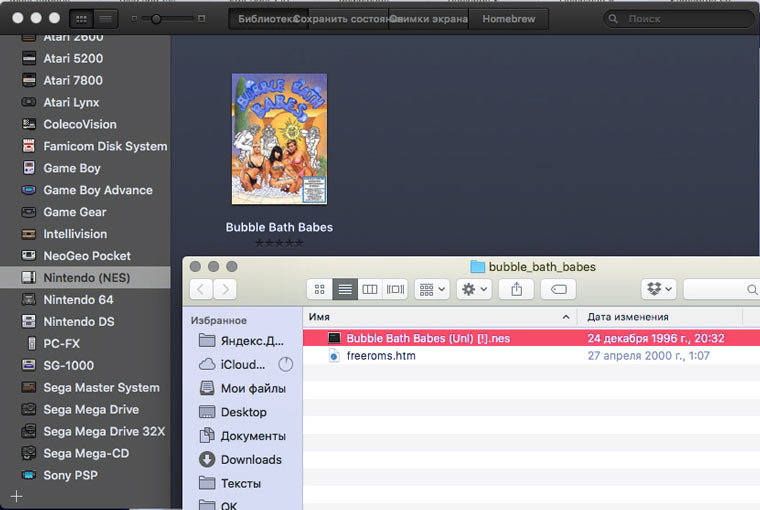Set the star rating under Bubble Bath Babes

(279, 243)
